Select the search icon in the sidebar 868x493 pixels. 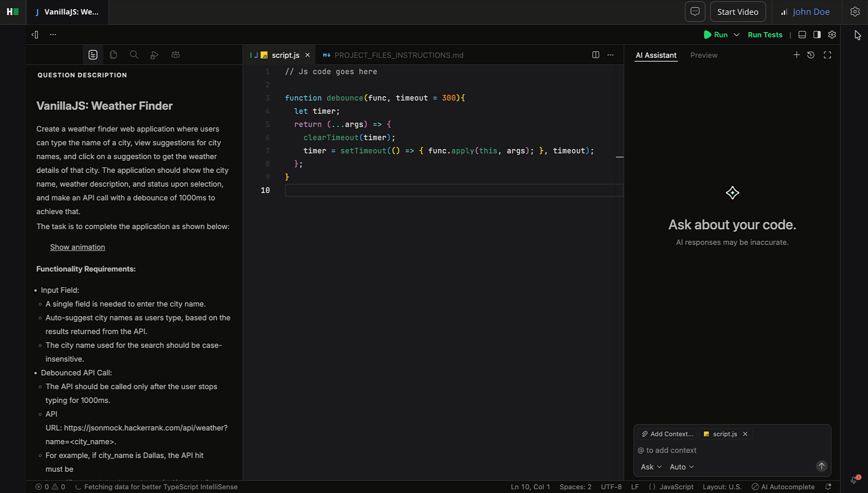click(134, 54)
